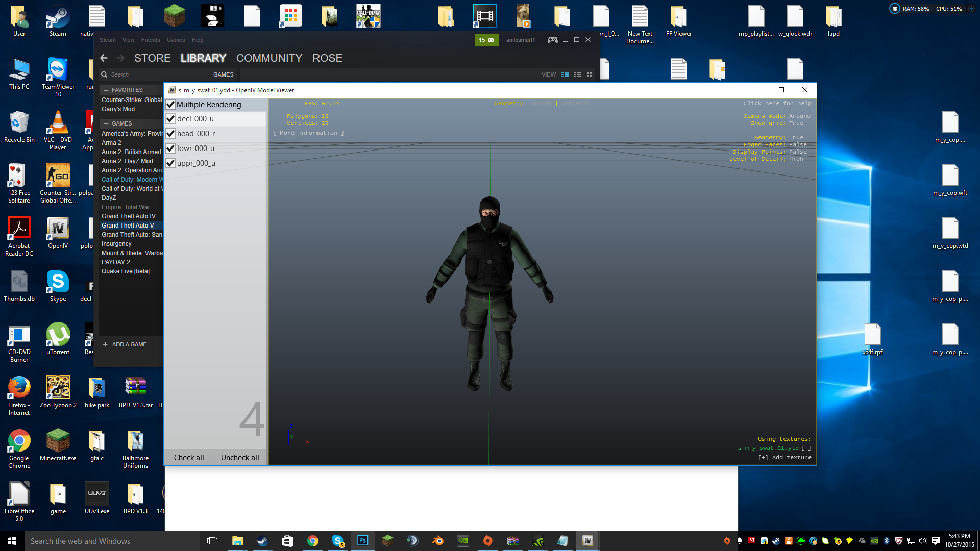Screen dimensions: 980x551
Task: Toggle the Multiple Rendering checkbox
Action: pos(170,105)
